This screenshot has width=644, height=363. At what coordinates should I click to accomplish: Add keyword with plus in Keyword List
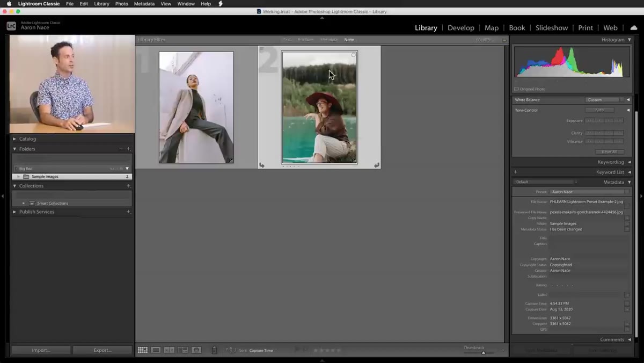(x=515, y=172)
